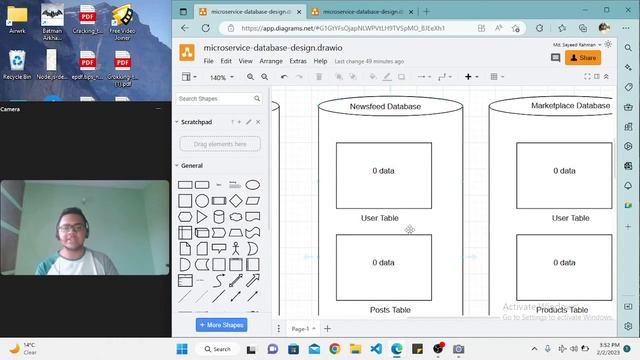Toggle the light/dark appearance sun icon

608,44
